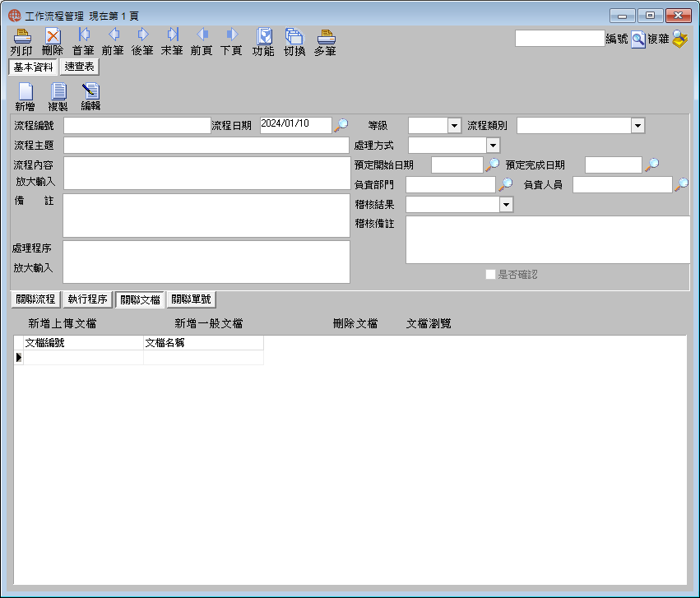Close the 工作流程管理 window

(678, 16)
